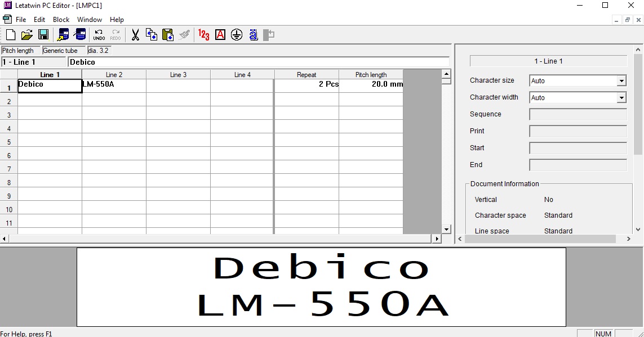
Task: Open the red 123 sequence numbering tool
Action: click(x=203, y=35)
